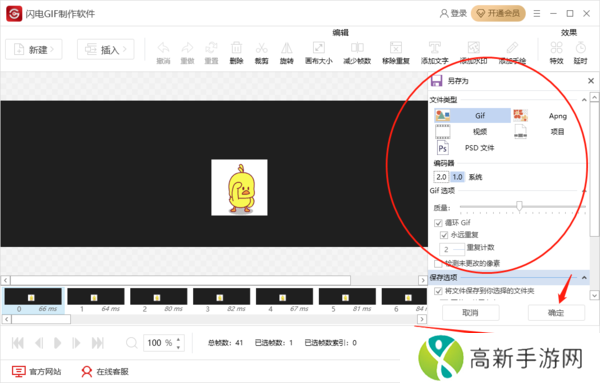Select the 系统 encoder option
Viewport: 600px width, 383px height.
tap(475, 177)
